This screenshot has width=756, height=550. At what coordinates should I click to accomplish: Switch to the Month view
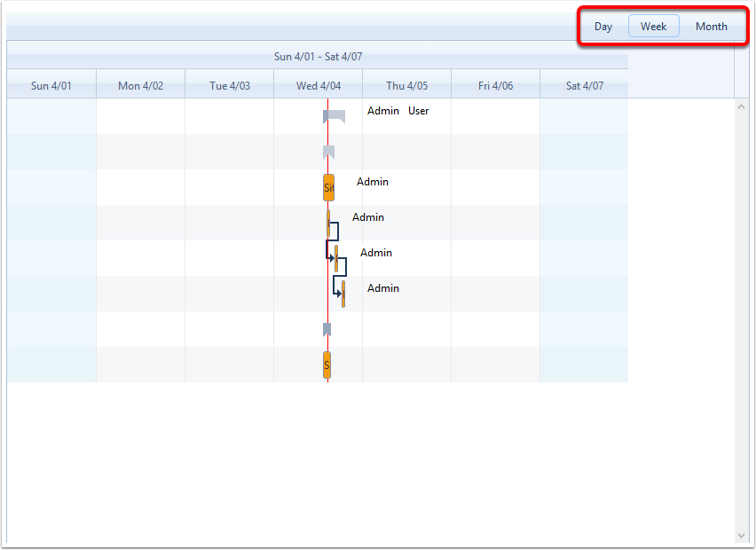[711, 27]
